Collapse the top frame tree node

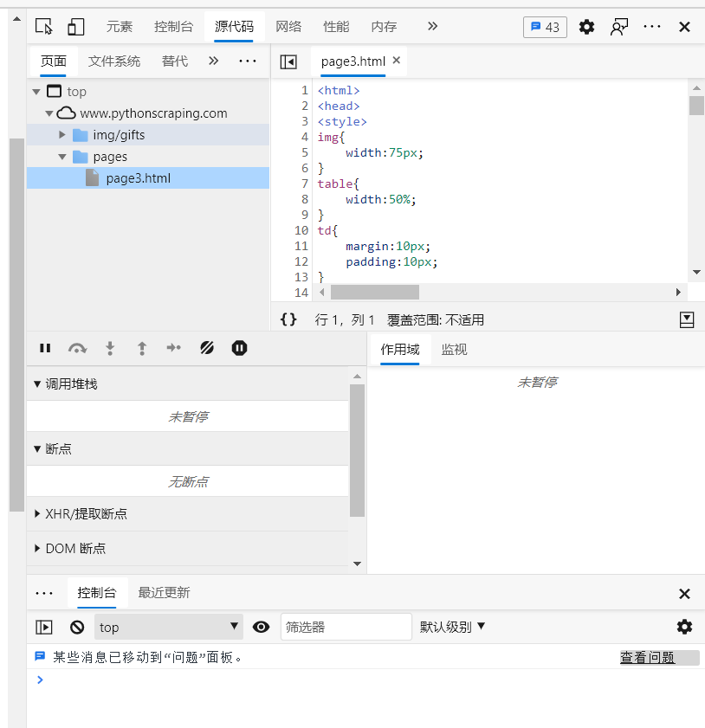click(36, 92)
